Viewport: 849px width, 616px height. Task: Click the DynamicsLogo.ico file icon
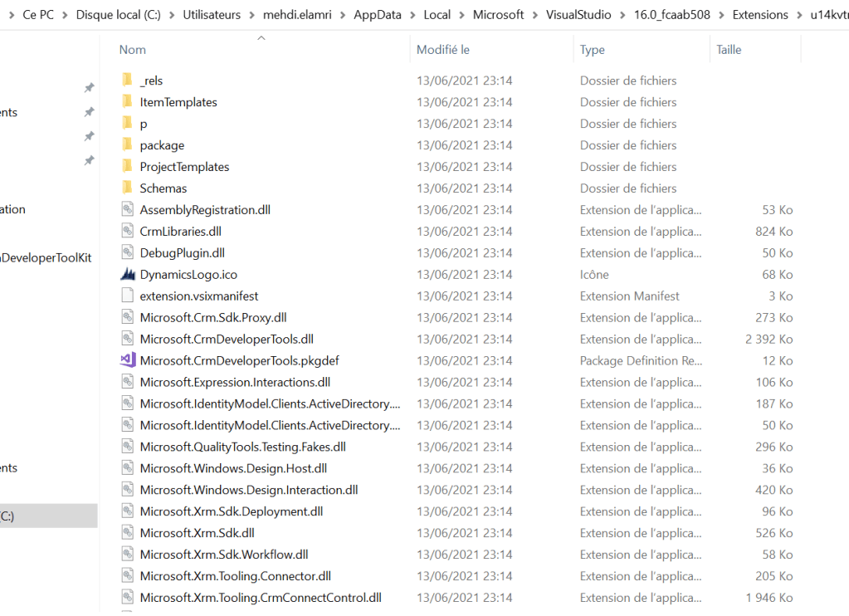127,275
